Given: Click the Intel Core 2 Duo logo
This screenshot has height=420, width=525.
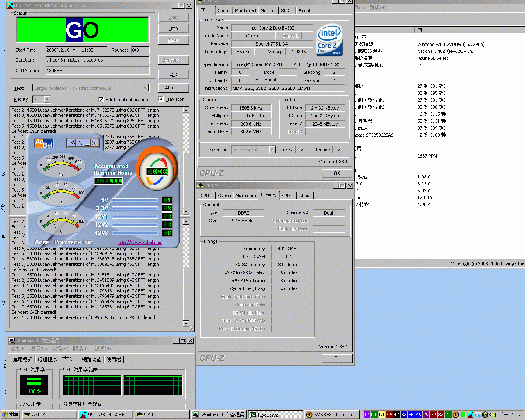Looking at the screenshot, I should coord(329,39).
